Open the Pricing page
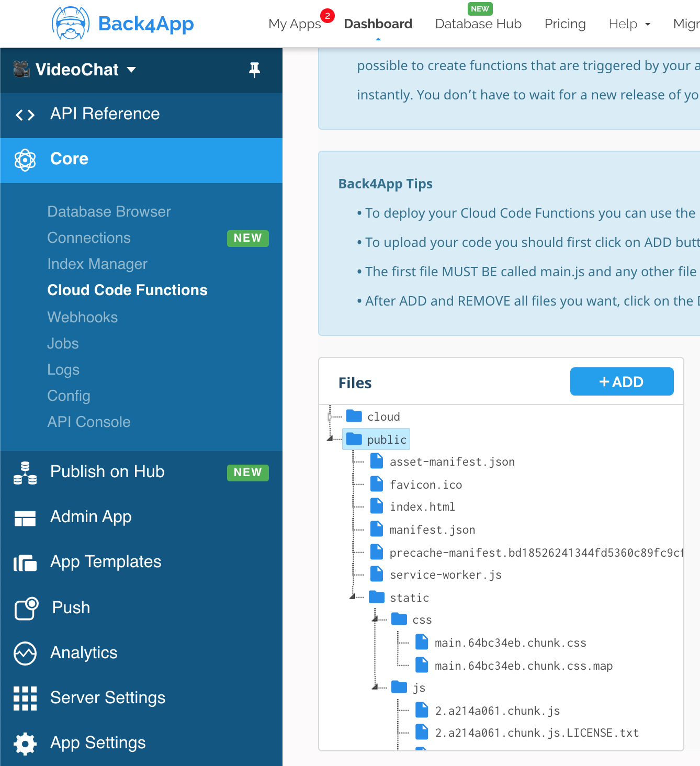700x766 pixels. click(564, 24)
